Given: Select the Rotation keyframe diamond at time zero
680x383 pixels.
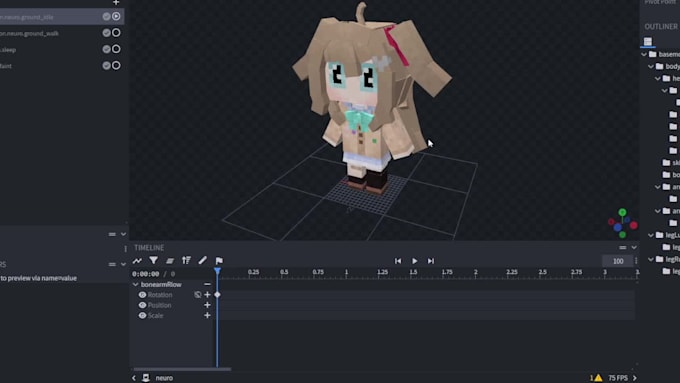Looking at the screenshot, I should click(217, 295).
